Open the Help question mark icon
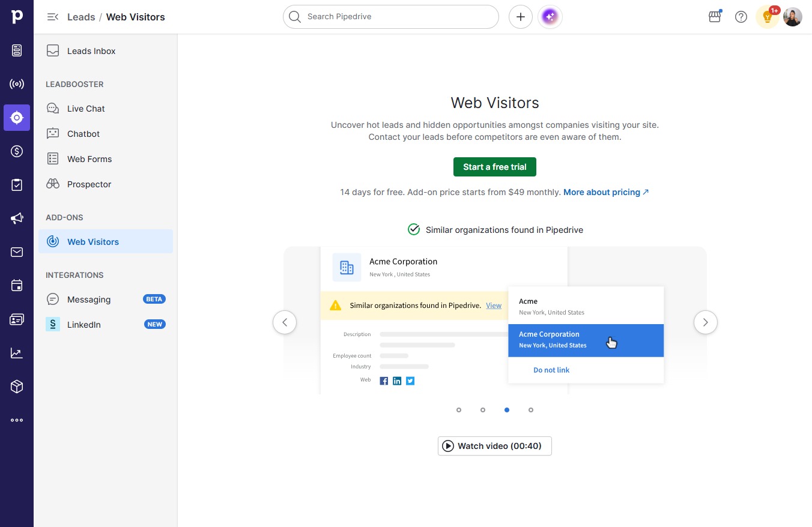The height and width of the screenshot is (527, 812). (x=741, y=17)
